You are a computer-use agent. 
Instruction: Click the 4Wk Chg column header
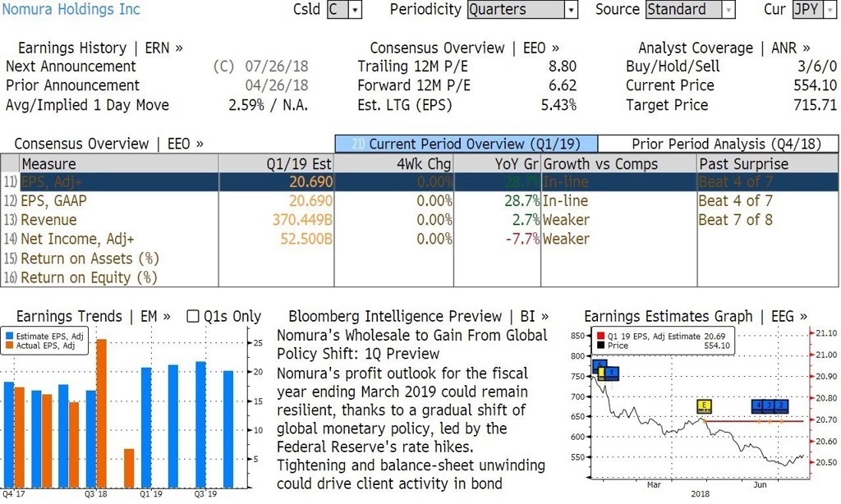(393, 163)
